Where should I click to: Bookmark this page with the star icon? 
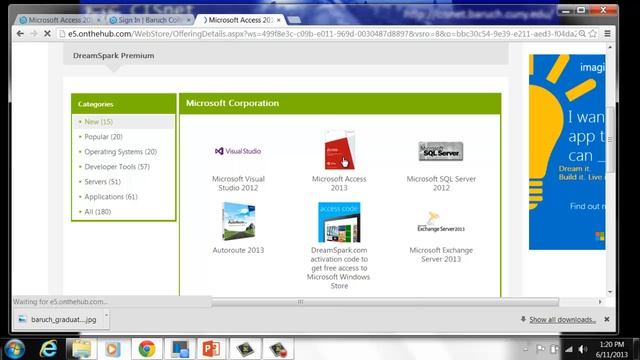593,34
